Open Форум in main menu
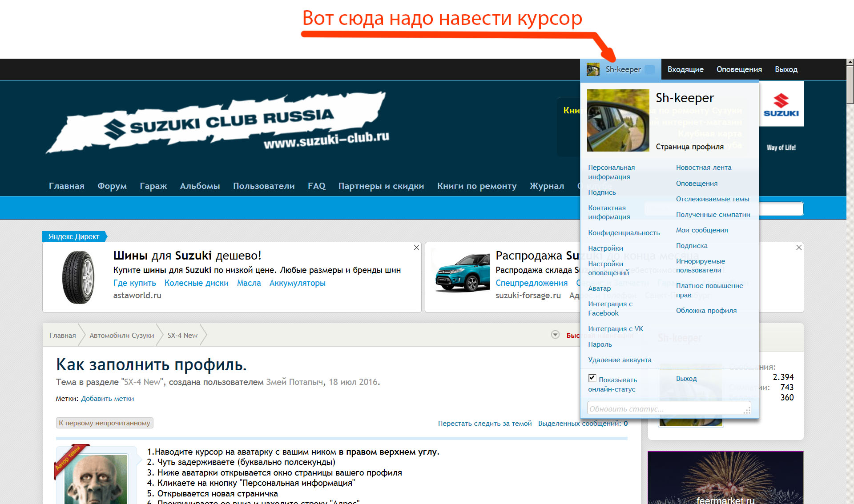This screenshot has height=504, width=854. (112, 186)
